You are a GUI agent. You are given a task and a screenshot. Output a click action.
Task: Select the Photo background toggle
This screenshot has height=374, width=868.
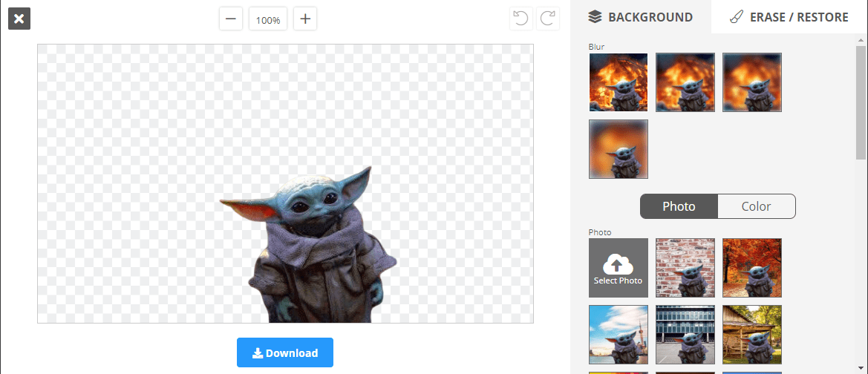(x=679, y=206)
